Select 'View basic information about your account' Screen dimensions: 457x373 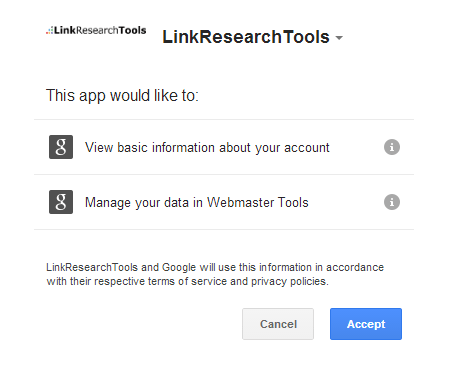coord(207,147)
